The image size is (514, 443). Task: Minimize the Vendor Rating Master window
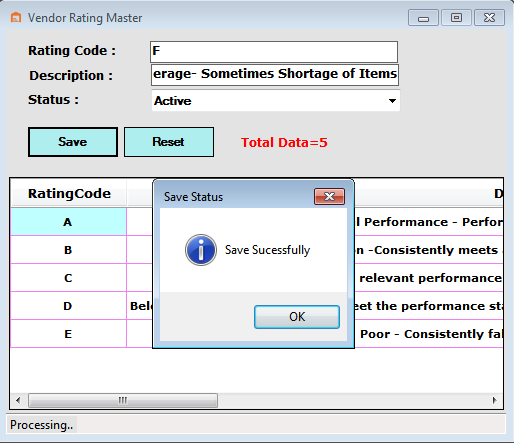423,18
